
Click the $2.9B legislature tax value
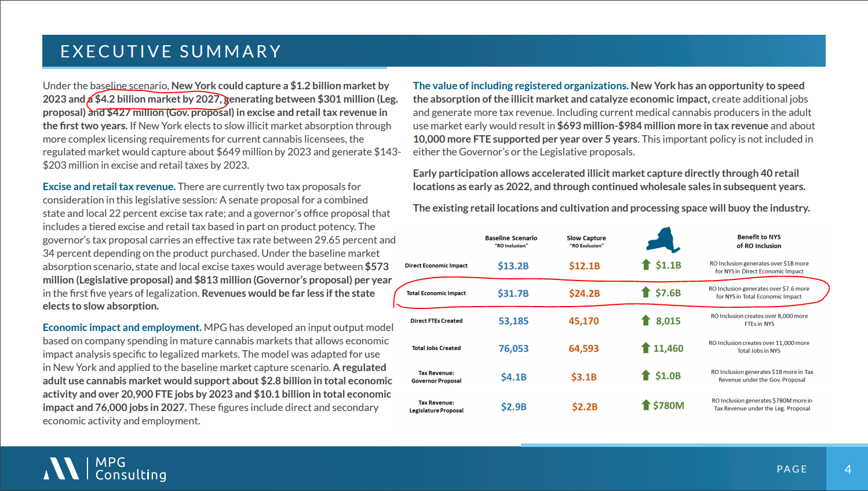[514, 407]
